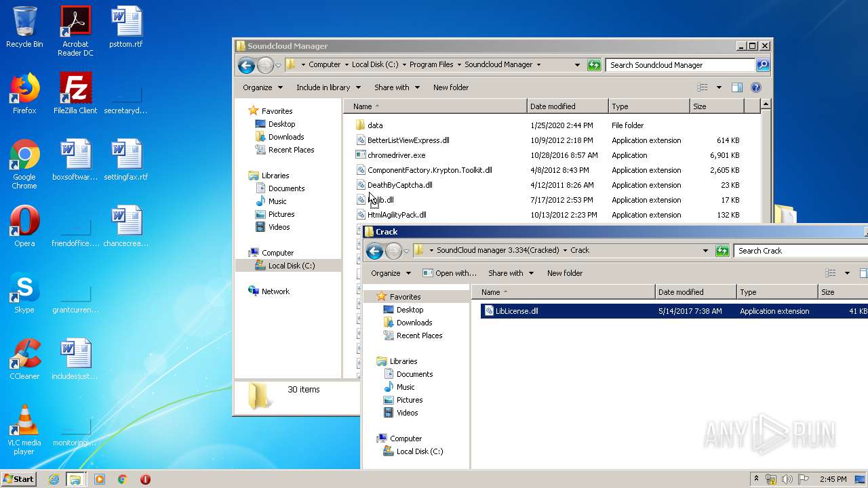The height and width of the screenshot is (488, 868).
Task: Select the data folder
Action: tap(375, 125)
